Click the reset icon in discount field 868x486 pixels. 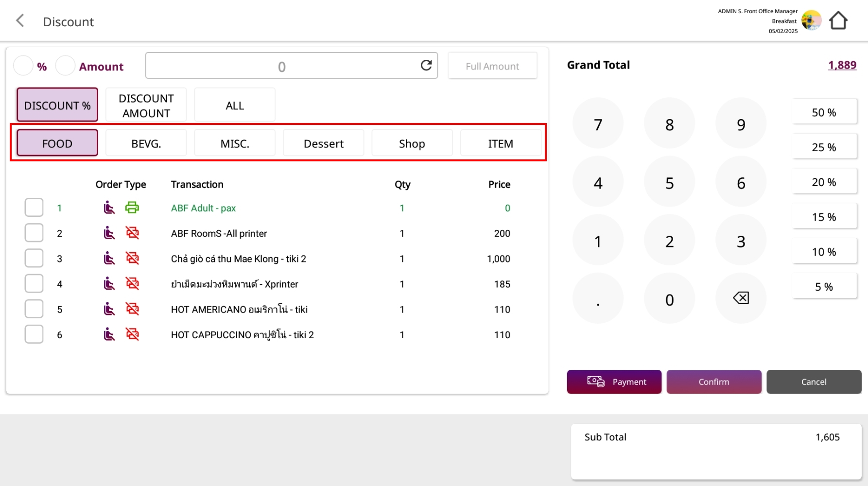(426, 66)
